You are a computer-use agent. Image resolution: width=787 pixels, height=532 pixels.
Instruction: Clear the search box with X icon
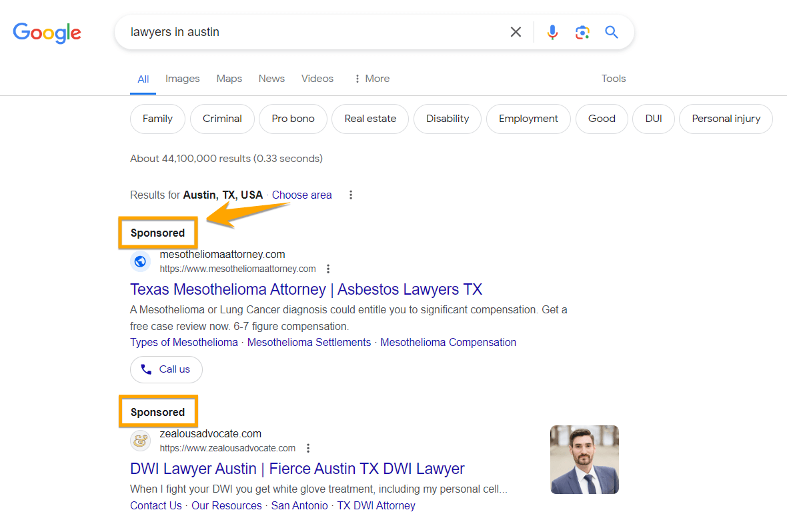pyautogui.click(x=516, y=32)
